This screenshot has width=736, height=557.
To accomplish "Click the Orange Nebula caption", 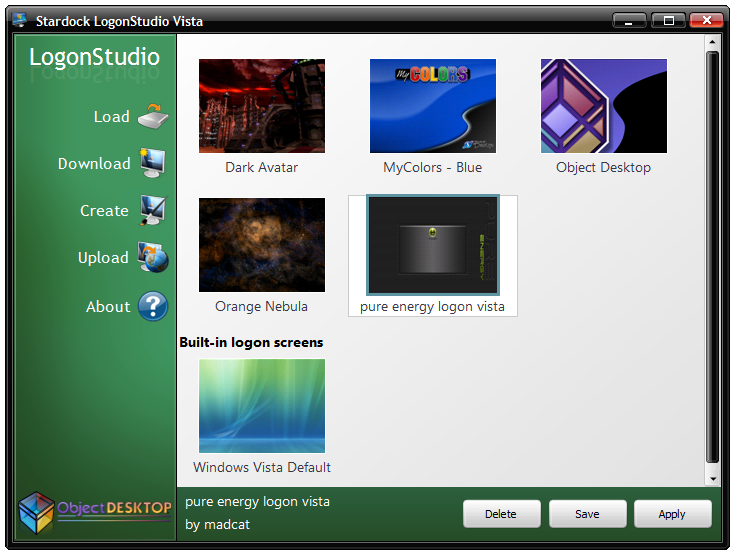I will pos(261,306).
